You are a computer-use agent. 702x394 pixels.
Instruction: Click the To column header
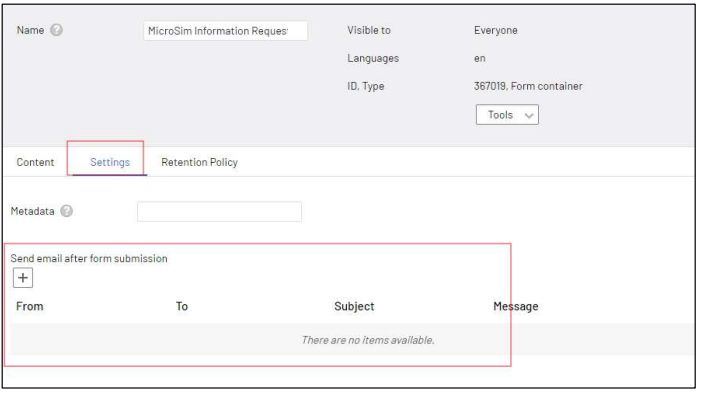point(182,306)
